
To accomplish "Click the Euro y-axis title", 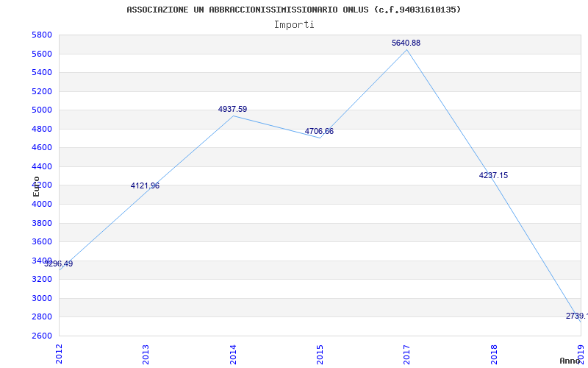I will point(36,186).
